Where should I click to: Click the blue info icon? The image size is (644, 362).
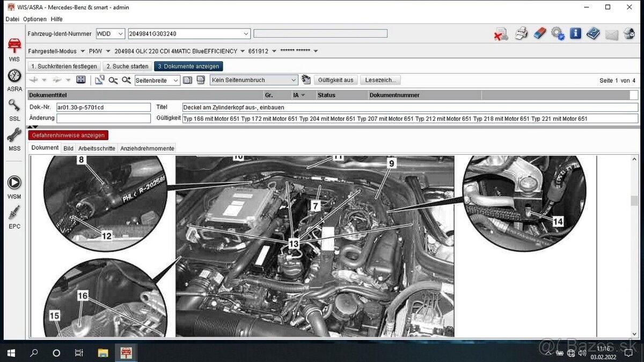coord(575,34)
